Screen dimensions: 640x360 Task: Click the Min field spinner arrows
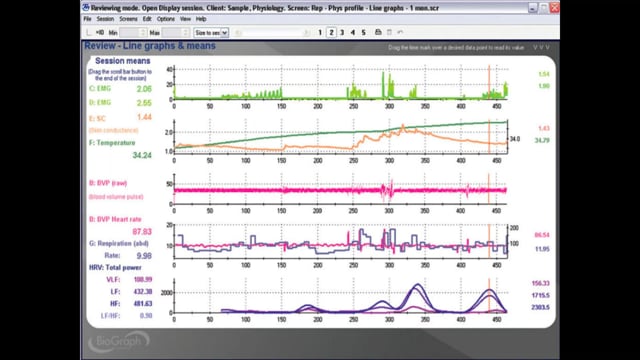[x=143, y=33]
